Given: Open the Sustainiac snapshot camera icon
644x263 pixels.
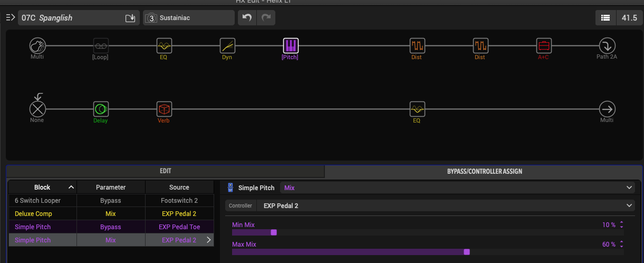Looking at the screenshot, I should coord(151,18).
